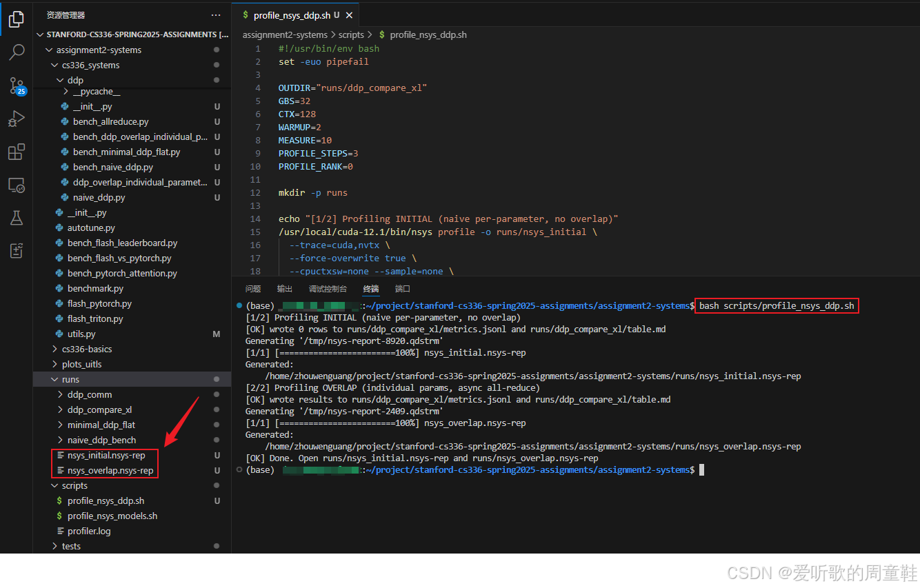920x588 pixels.
Task: Select the profile_nsys_ddp.sh editor tab
Action: tap(295, 15)
